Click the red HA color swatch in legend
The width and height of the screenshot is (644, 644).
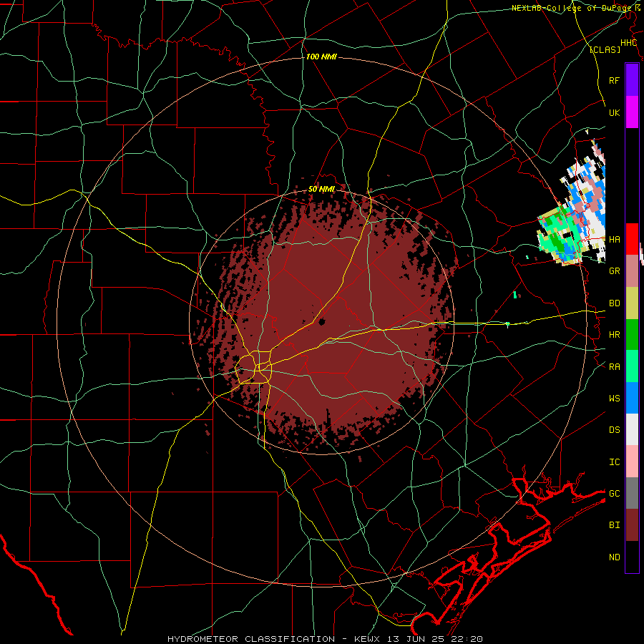[632, 239]
